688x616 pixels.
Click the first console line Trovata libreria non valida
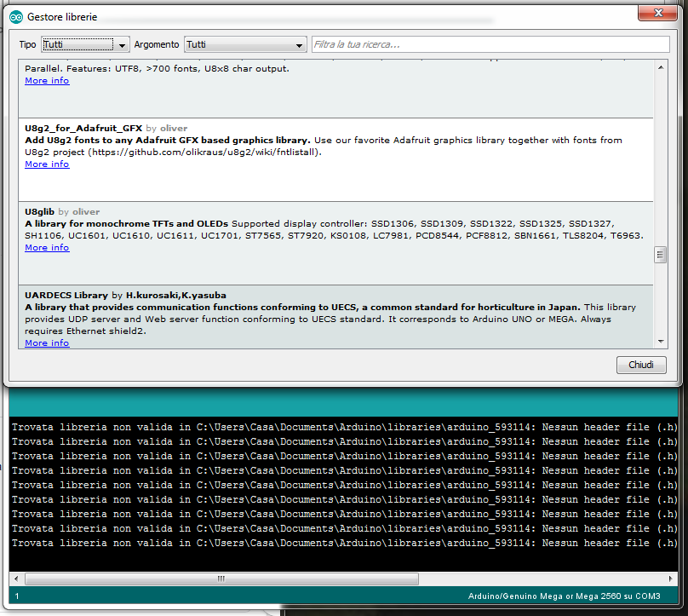tap(344, 427)
